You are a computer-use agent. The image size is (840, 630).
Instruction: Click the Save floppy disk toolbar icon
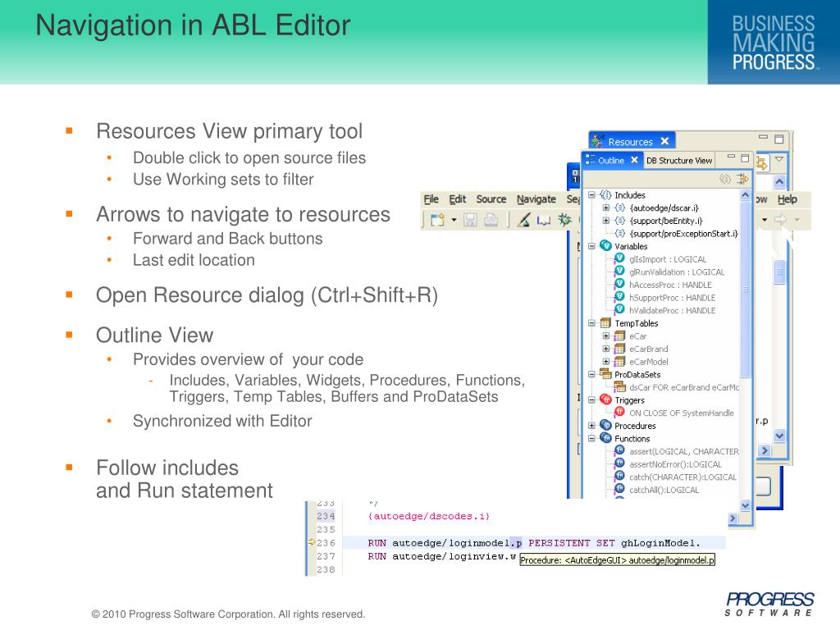470,220
